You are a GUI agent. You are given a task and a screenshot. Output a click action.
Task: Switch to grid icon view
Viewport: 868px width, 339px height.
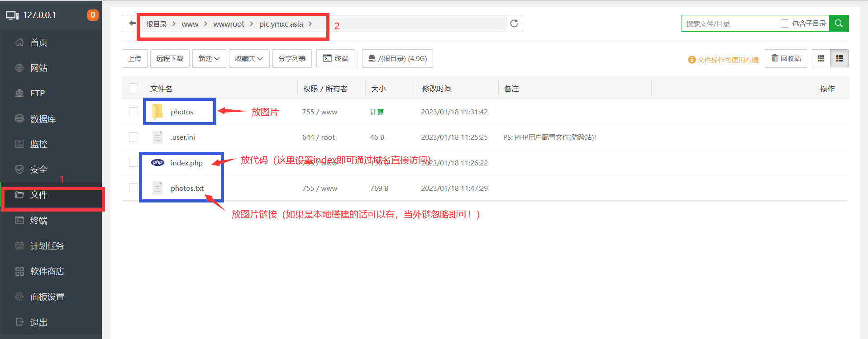click(x=821, y=59)
